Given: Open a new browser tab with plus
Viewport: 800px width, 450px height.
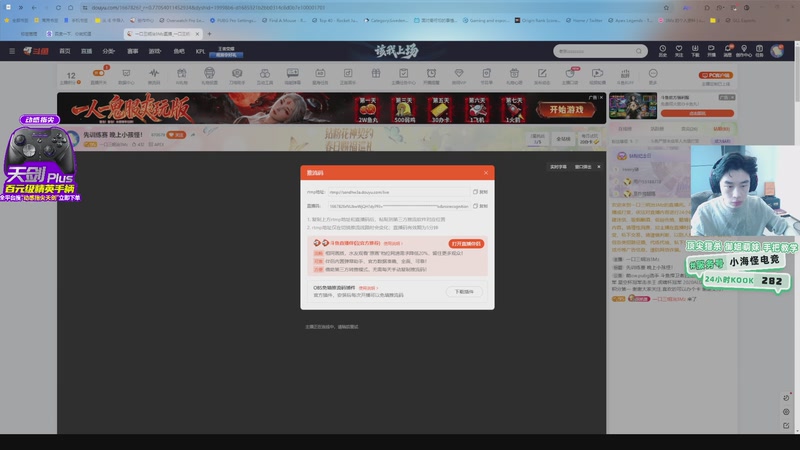Looking at the screenshot, I should 209,34.
